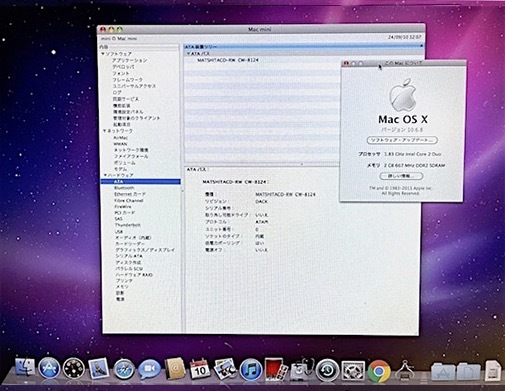Select WWAN under network
Screen dimensions: 505x391
pos(120,144)
